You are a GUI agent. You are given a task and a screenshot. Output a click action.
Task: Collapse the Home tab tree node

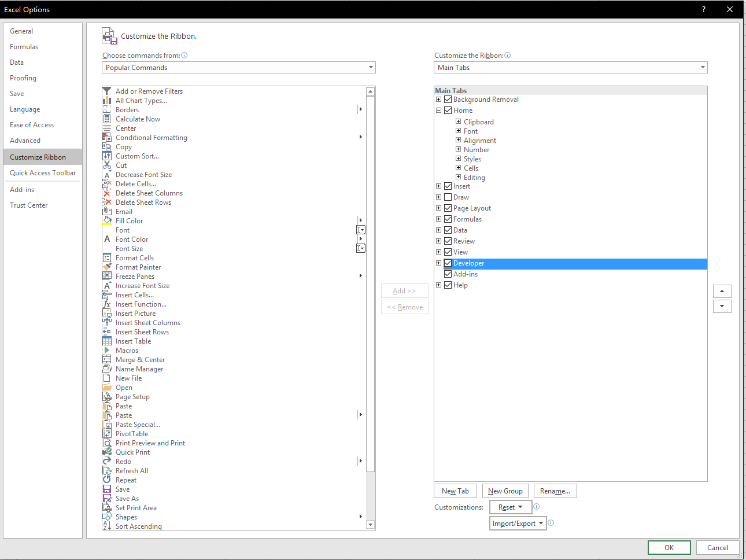pos(438,110)
